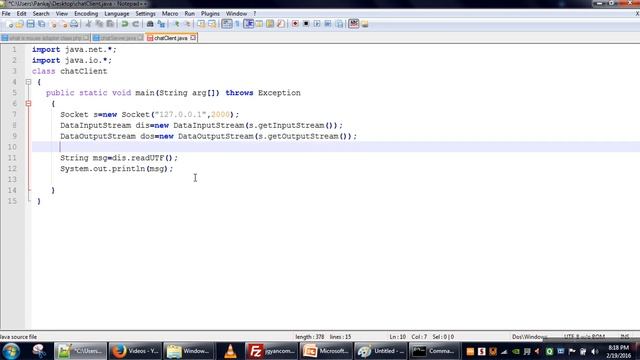
Task: Click the 'length : 378 lines : 15' status
Action: pyautogui.click(x=323, y=337)
